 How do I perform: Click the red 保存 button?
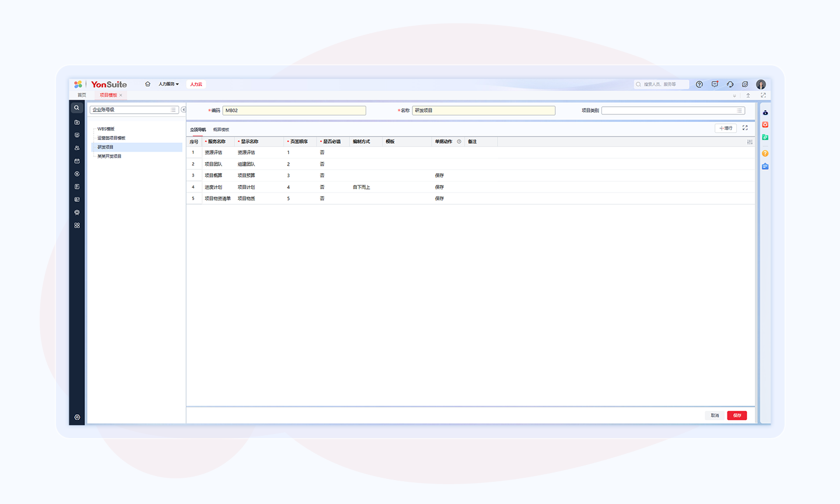[737, 415]
